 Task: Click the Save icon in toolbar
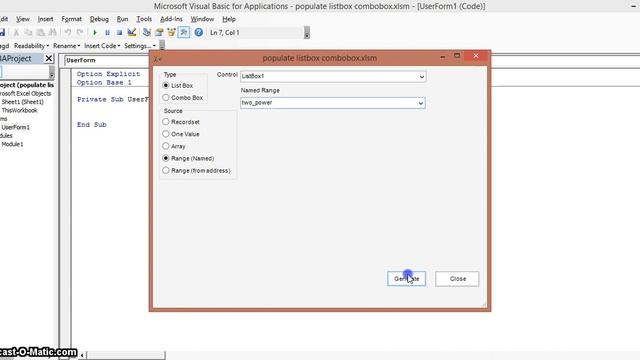point(2,32)
